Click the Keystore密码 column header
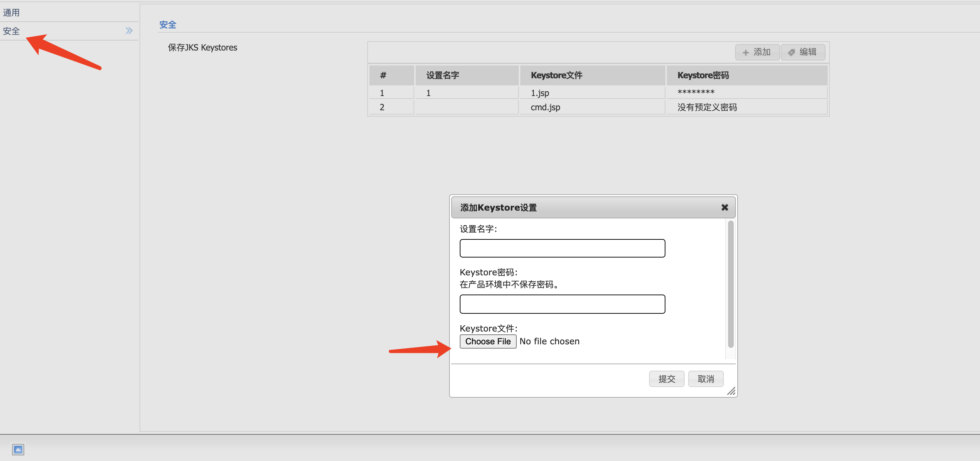Viewport: 980px width, 461px height. tap(704, 75)
